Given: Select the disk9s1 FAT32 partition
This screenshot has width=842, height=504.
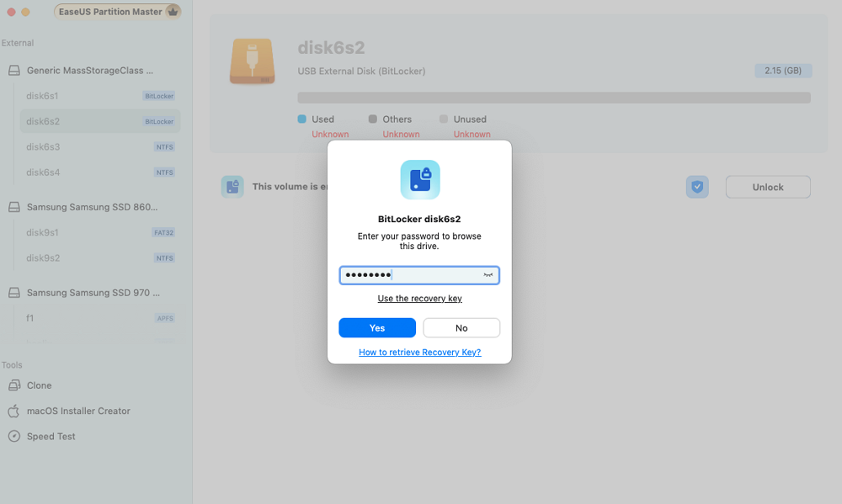Looking at the screenshot, I should (x=100, y=232).
